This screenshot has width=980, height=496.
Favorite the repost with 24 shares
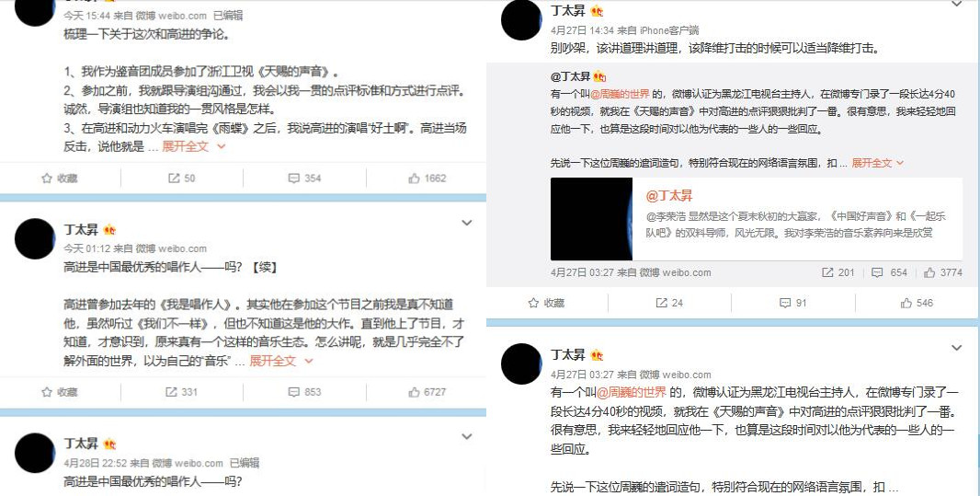tap(546, 303)
